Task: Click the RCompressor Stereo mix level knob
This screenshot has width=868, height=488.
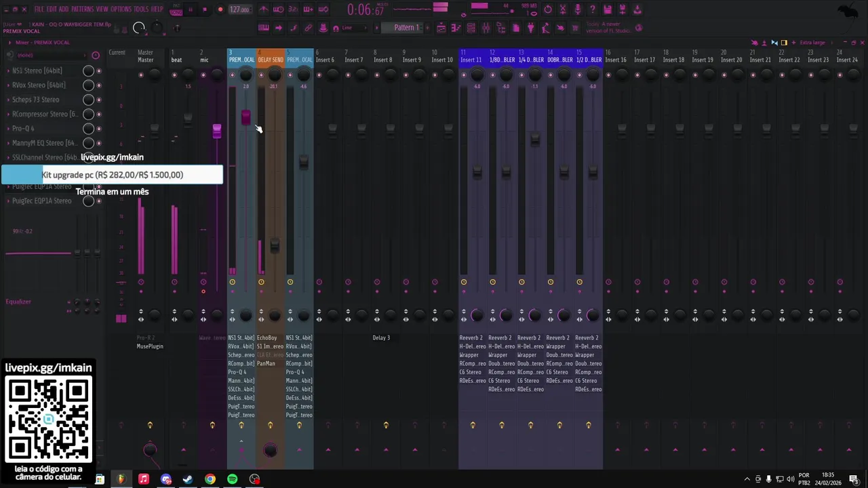Action: (88, 115)
